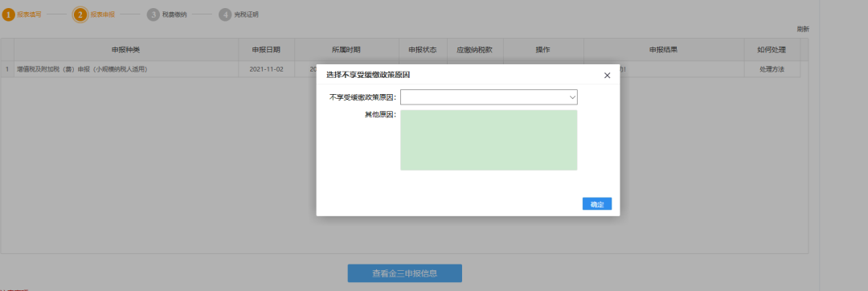Click the 申报结果 column header
The image size is (868, 291).
[663, 50]
